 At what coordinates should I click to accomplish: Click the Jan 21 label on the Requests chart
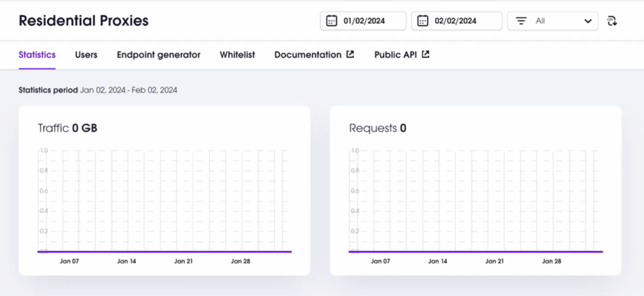click(x=494, y=261)
